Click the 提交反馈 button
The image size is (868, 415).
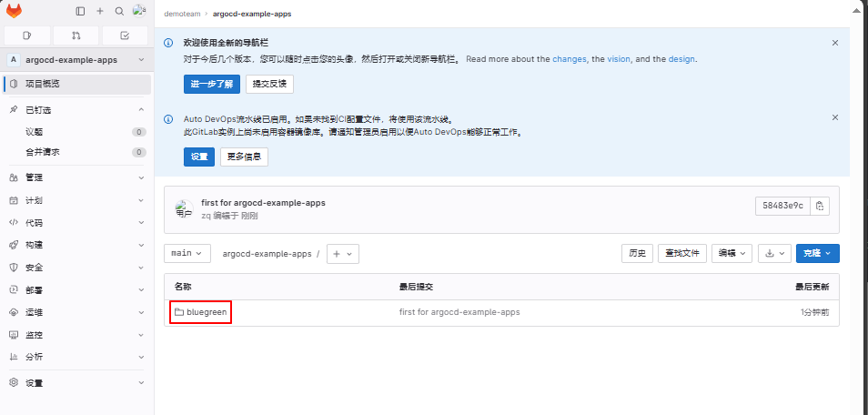click(269, 85)
